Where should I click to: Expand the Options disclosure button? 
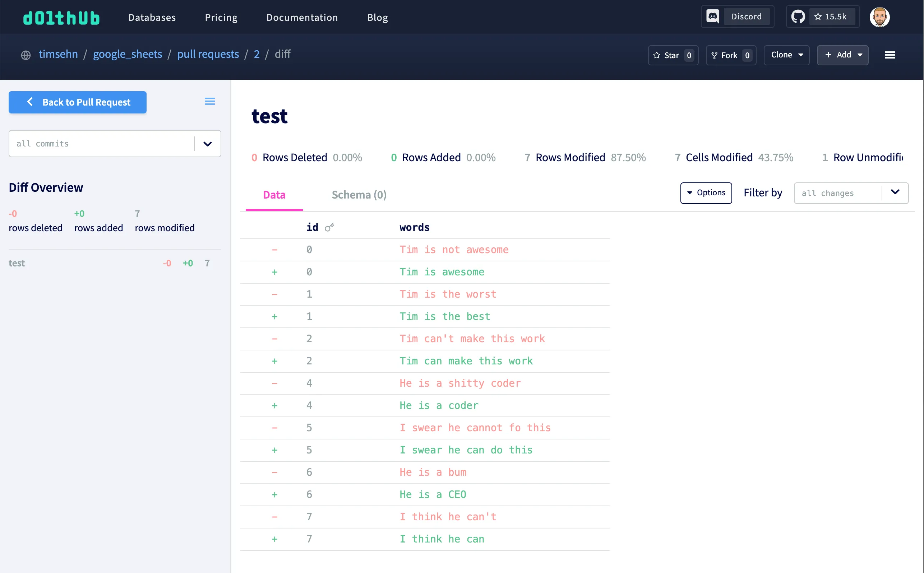click(706, 193)
